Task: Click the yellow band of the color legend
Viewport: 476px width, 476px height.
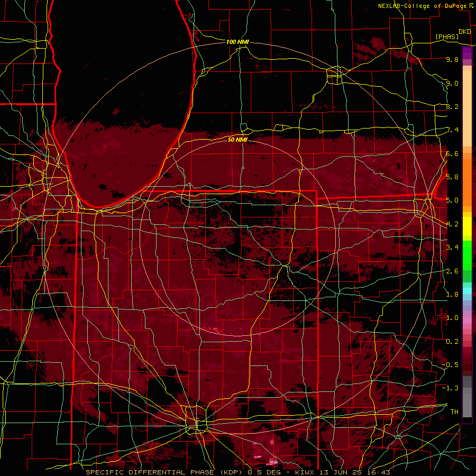Action: coord(467,227)
